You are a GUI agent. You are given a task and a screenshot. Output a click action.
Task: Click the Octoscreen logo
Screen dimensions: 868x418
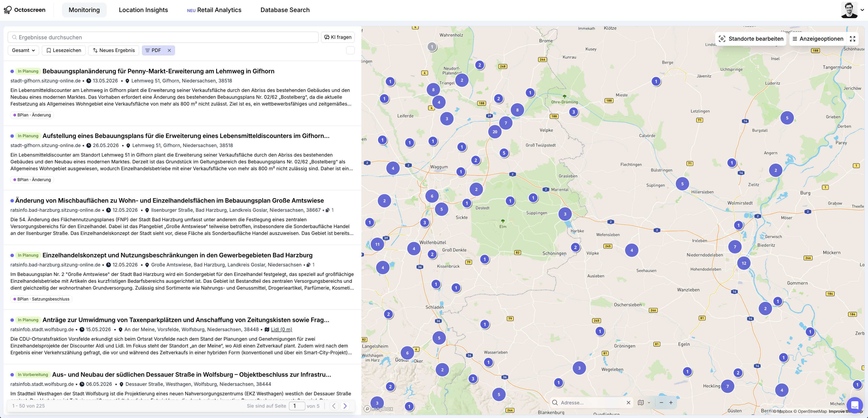[25, 10]
